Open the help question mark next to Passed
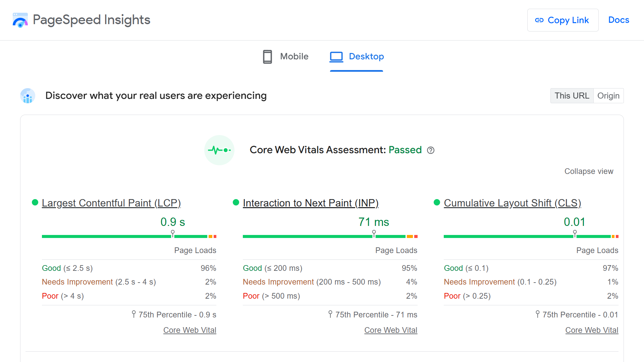The width and height of the screenshot is (644, 362). (431, 150)
